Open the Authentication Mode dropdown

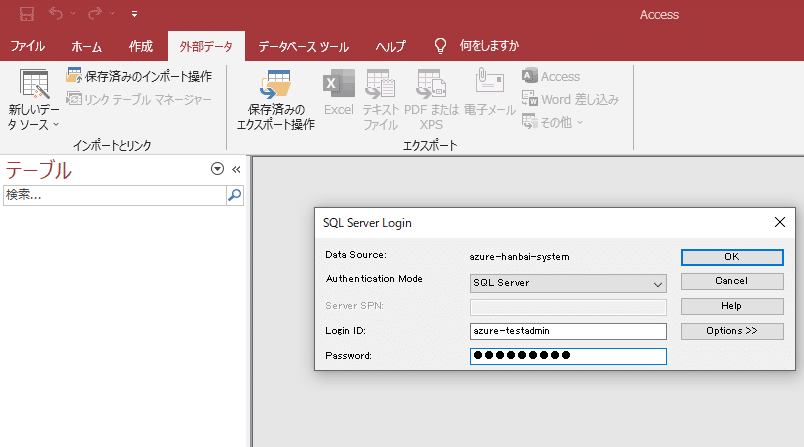click(568, 283)
